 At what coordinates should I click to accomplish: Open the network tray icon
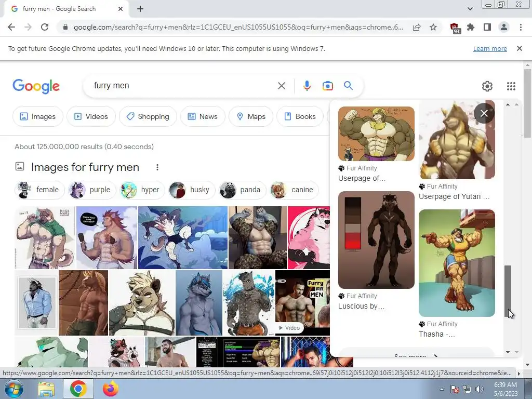coord(467,389)
